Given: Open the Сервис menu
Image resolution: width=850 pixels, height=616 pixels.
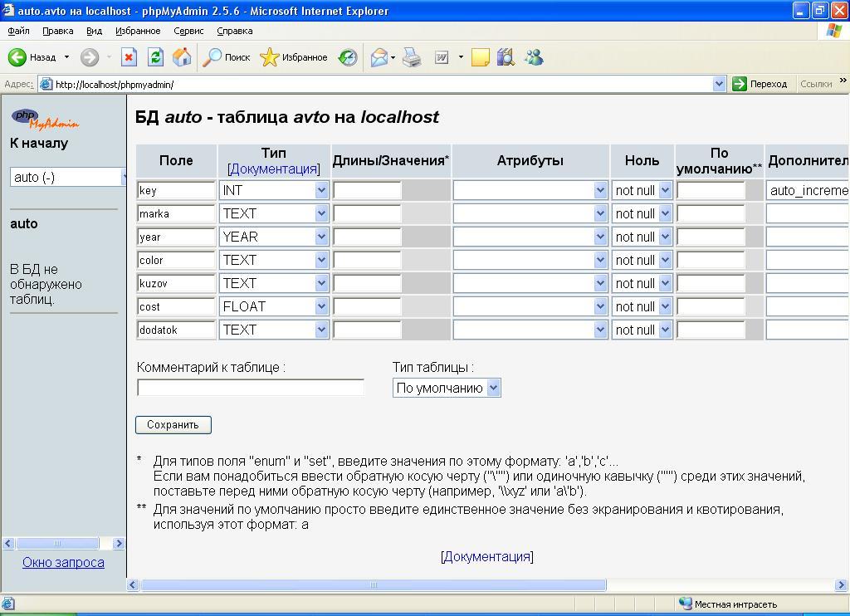Looking at the screenshot, I should (188, 31).
